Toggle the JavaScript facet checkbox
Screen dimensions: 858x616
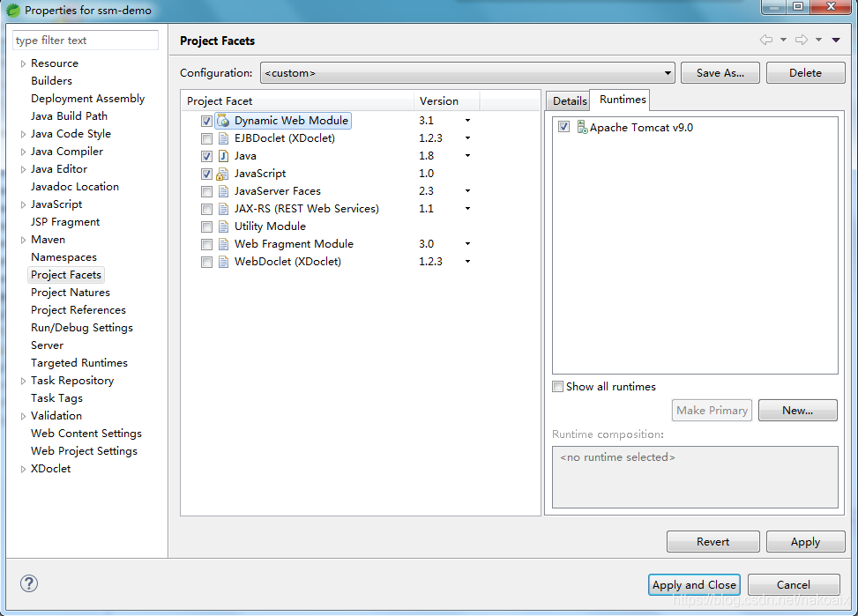[x=207, y=174]
